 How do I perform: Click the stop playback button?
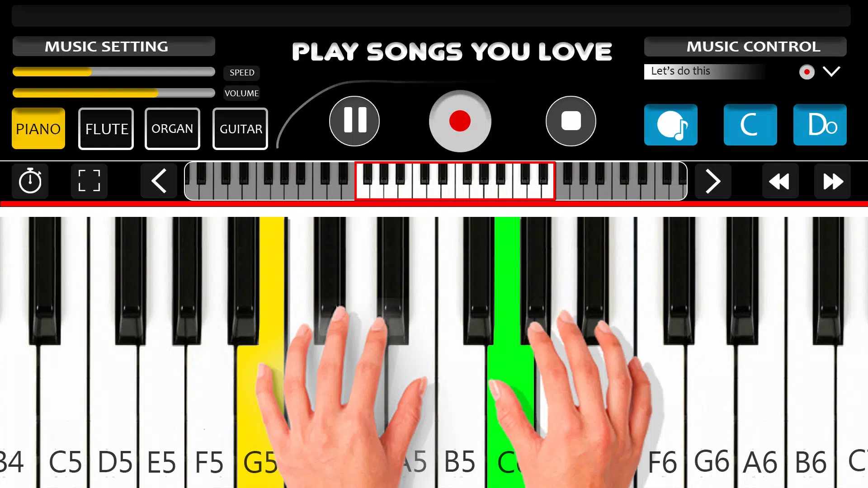point(571,122)
